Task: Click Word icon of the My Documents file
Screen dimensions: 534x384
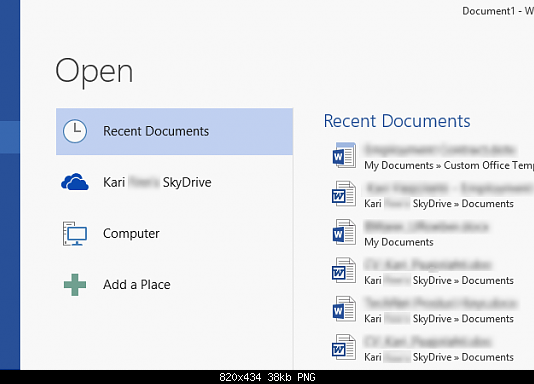Action: pos(344,232)
